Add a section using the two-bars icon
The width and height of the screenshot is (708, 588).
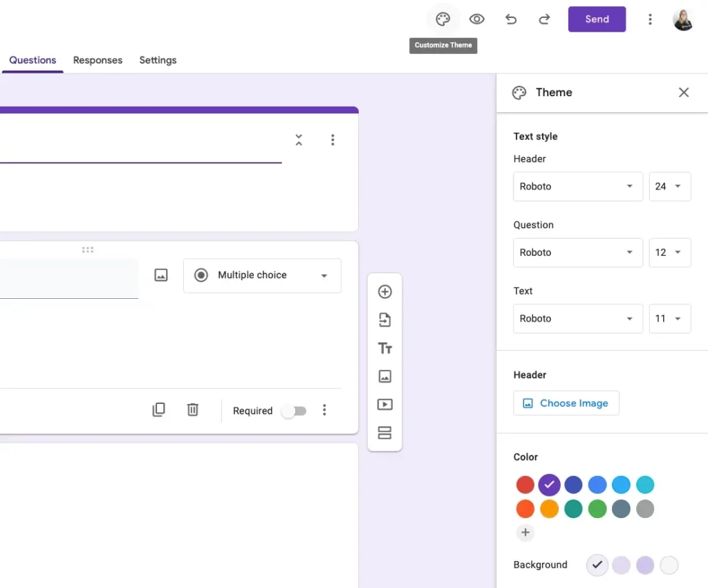pyautogui.click(x=384, y=432)
